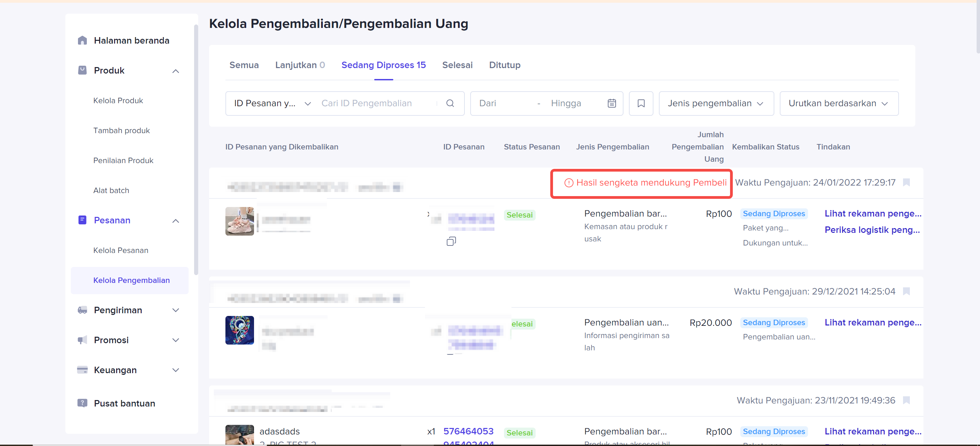Image resolution: width=980 pixels, height=446 pixels.
Task: Bookmark the 29/12/2021 return request
Action: point(906,292)
